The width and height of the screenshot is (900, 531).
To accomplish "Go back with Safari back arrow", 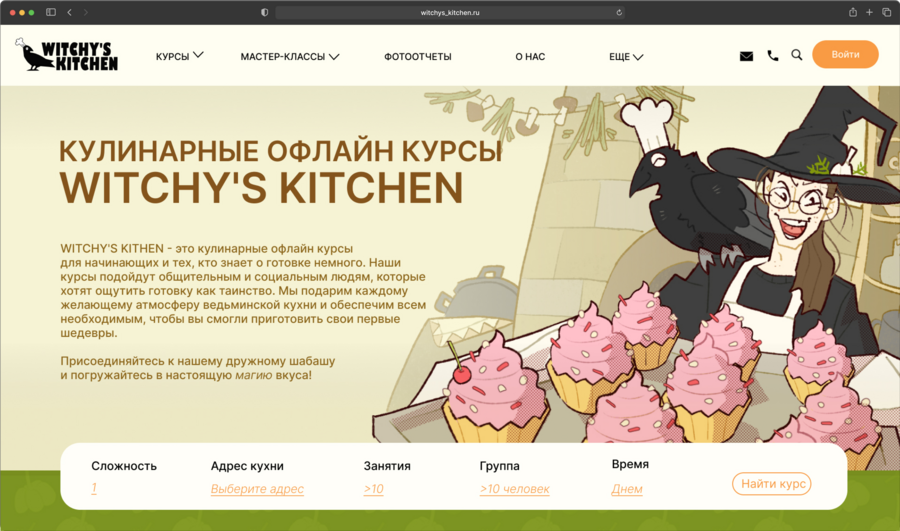I will tap(69, 12).
